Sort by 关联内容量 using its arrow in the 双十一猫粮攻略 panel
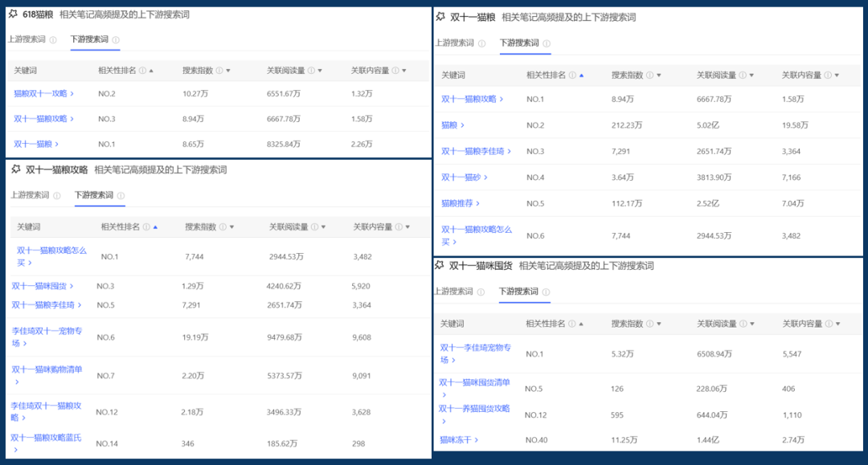868x465 pixels. [407, 227]
